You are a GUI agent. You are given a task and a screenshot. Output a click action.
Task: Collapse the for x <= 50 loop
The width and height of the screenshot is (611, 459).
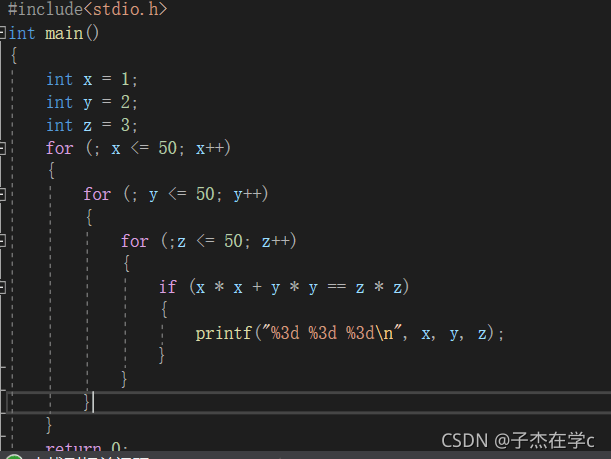tap(2, 148)
